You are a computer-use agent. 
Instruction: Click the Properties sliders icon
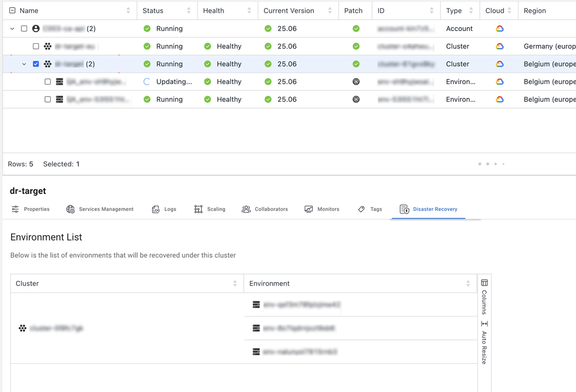coord(16,210)
